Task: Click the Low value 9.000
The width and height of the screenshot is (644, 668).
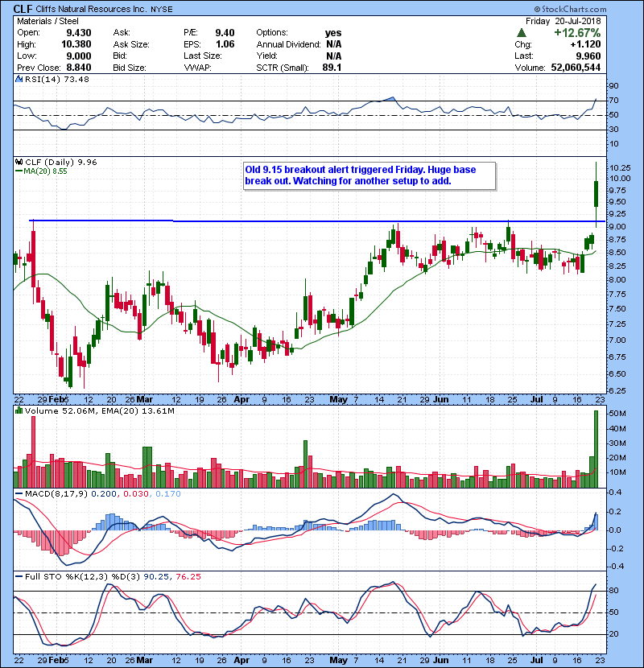Action: click(78, 56)
